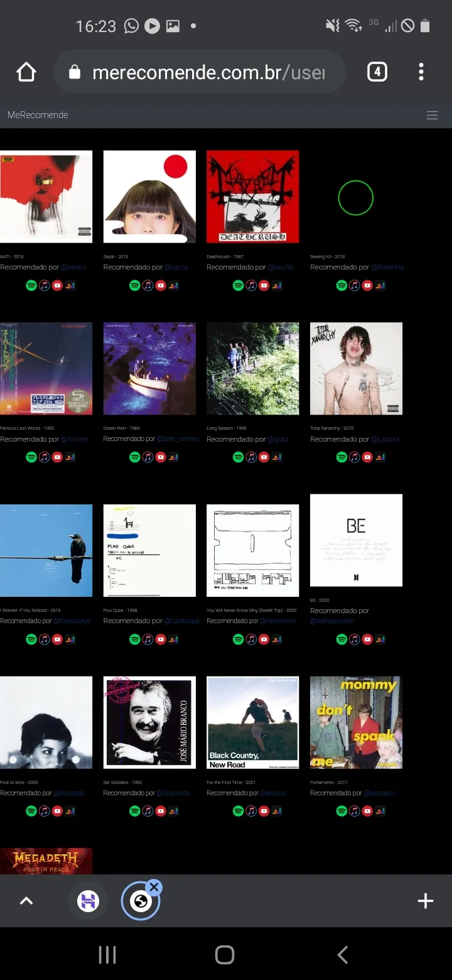The image size is (452, 980).
Task: Visit @dark_entries profile link
Action: [178, 439]
